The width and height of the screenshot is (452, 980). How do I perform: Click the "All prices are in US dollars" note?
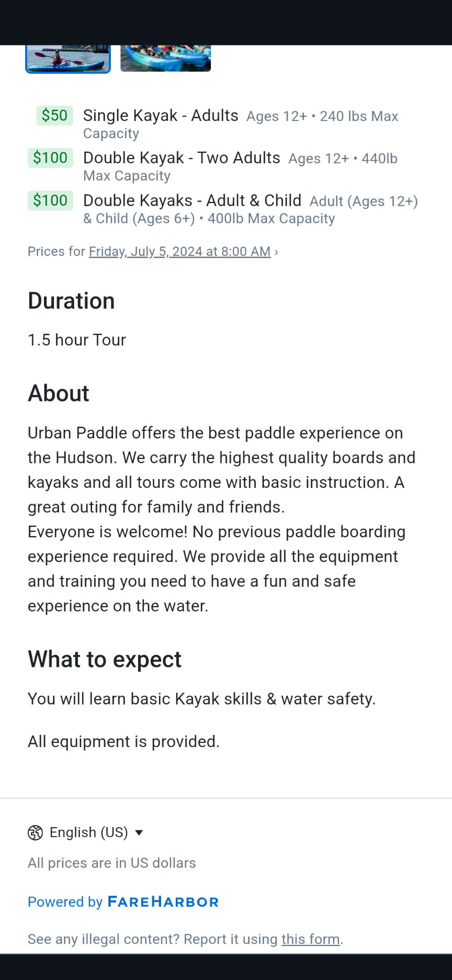(112, 863)
